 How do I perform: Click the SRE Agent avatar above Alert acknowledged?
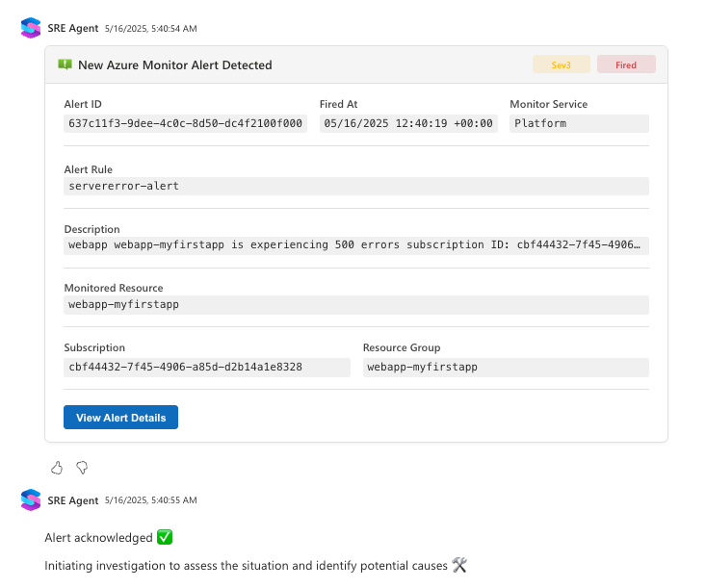coord(31,499)
